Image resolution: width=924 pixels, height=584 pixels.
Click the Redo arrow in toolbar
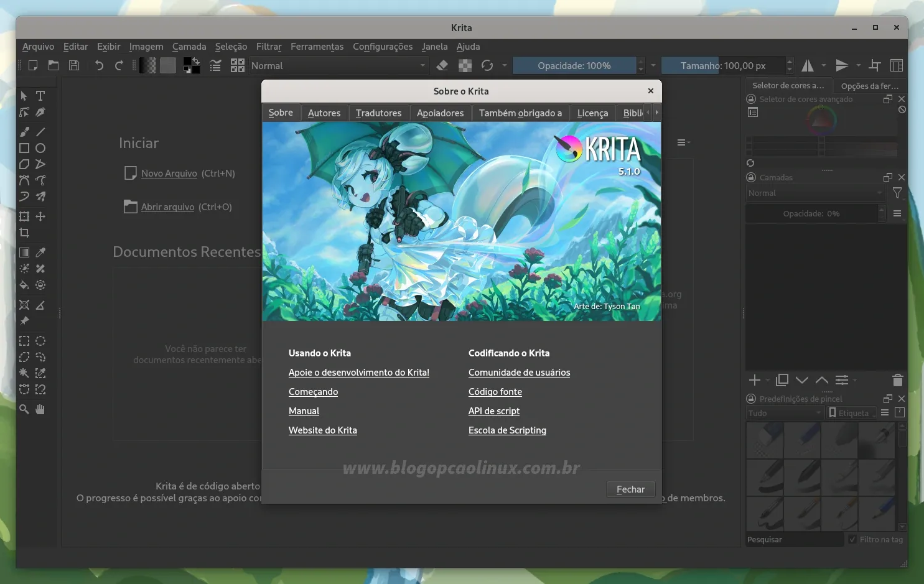[x=119, y=65]
